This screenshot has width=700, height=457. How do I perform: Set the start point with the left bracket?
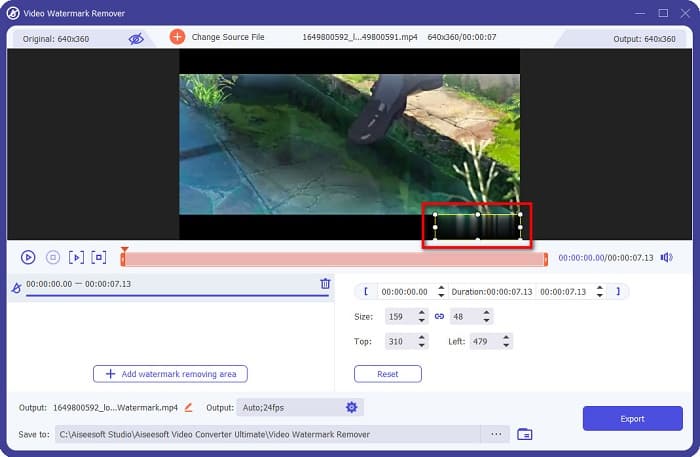tap(366, 291)
